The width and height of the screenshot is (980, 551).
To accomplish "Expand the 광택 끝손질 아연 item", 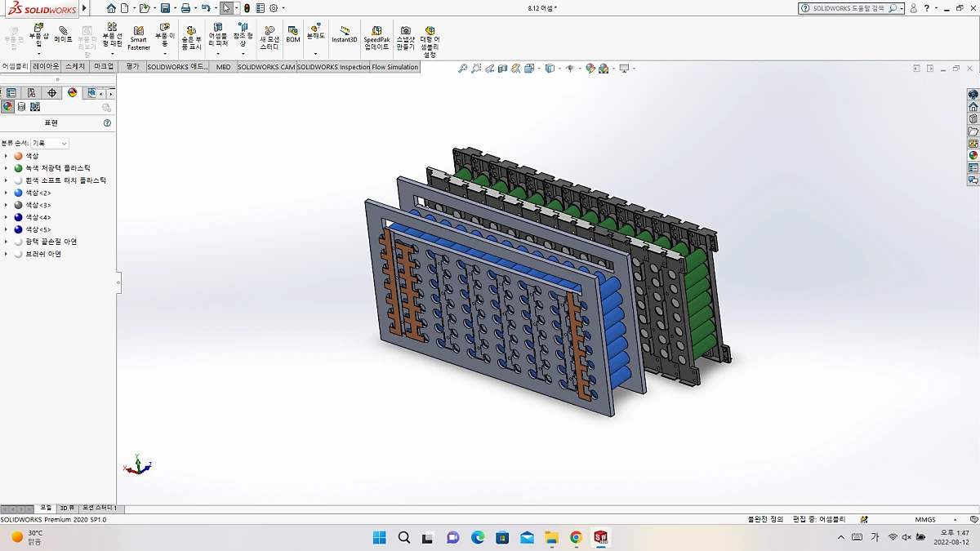I will coord(7,242).
